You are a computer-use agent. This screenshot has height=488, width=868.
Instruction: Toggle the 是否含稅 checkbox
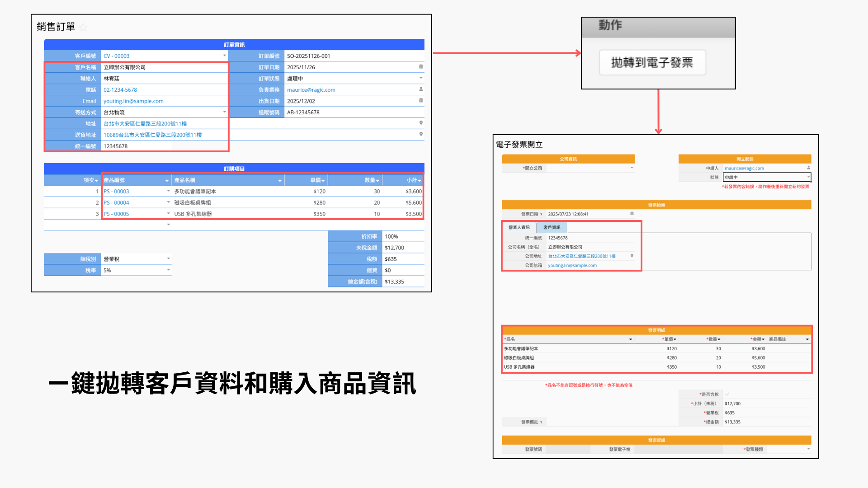pos(727,394)
